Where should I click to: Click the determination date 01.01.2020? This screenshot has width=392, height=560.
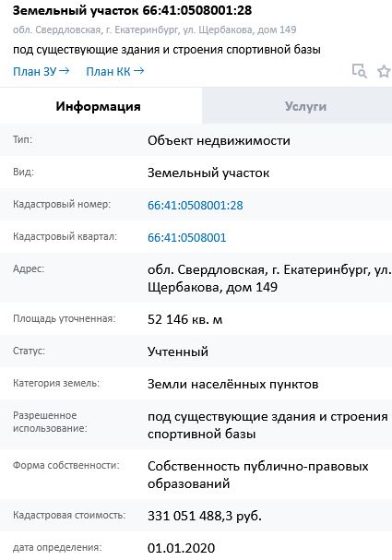click(x=182, y=548)
